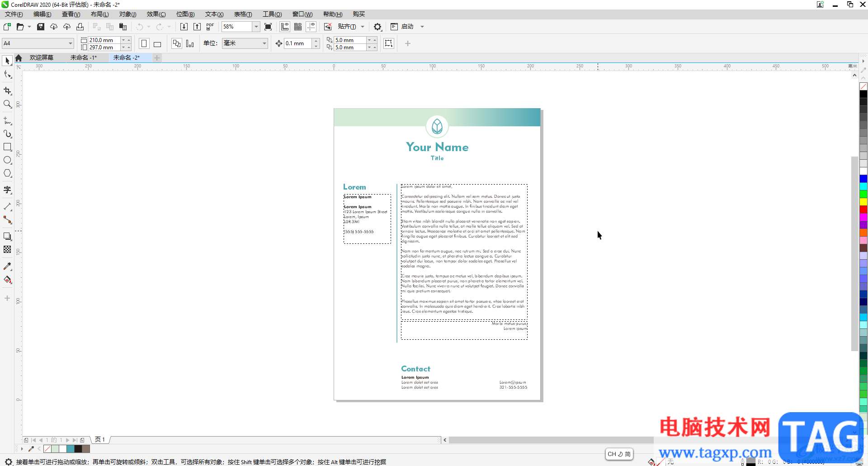Switch to the 欢迎屏幕 tab
The width and height of the screenshot is (868, 466).
tap(42, 58)
